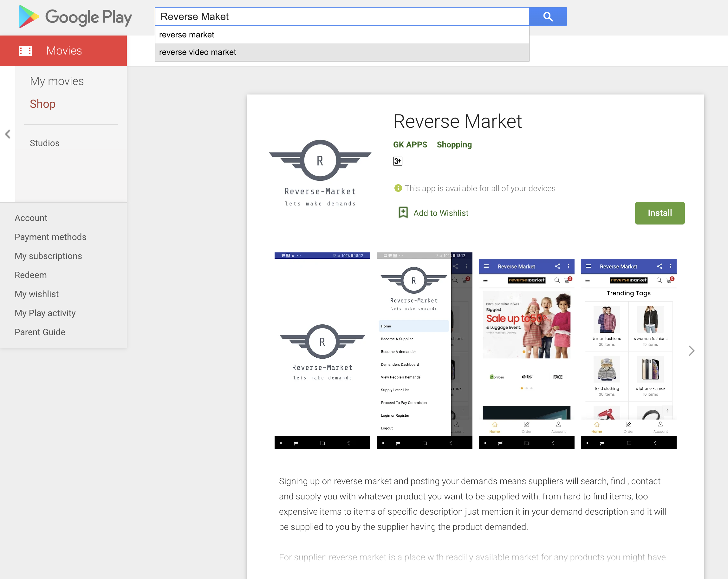Image resolution: width=728 pixels, height=579 pixels.
Task: Open My wishlist
Action: [36, 294]
